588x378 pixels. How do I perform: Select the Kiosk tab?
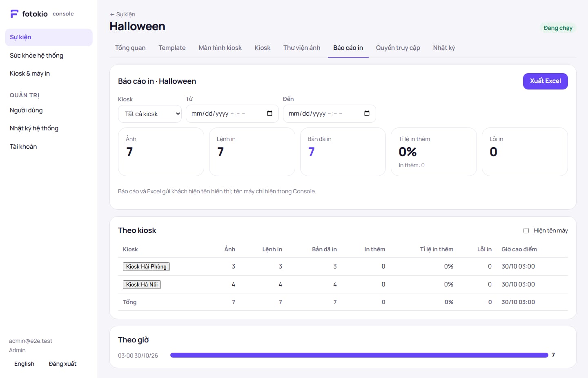[x=263, y=48]
